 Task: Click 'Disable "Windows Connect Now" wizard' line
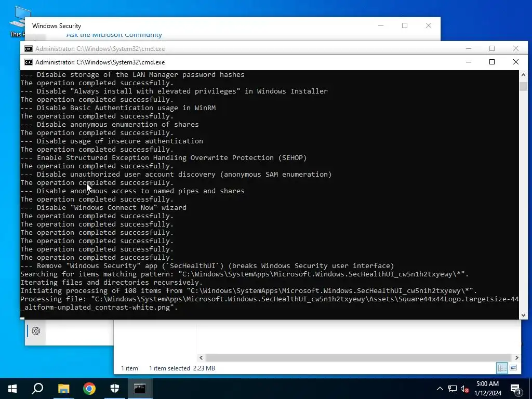(103, 208)
